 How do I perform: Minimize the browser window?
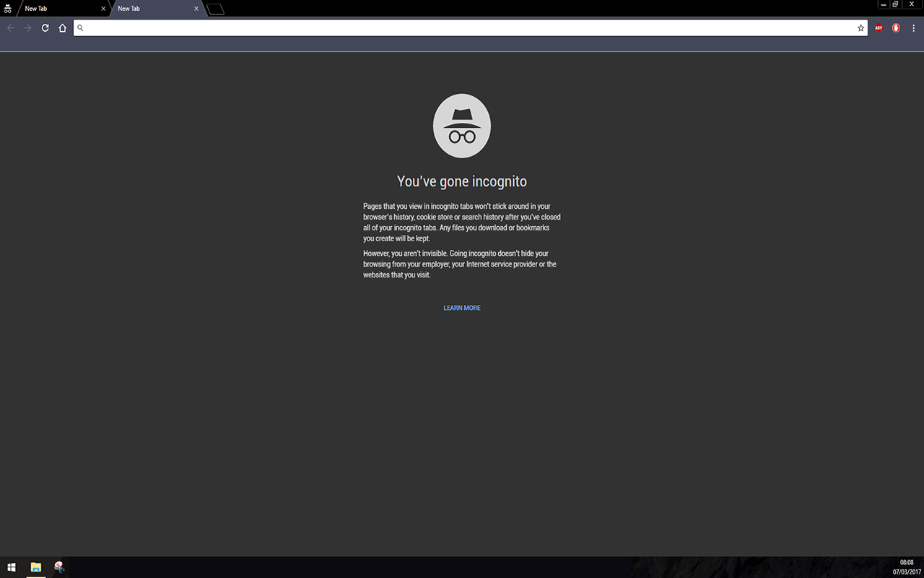pyautogui.click(x=884, y=4)
